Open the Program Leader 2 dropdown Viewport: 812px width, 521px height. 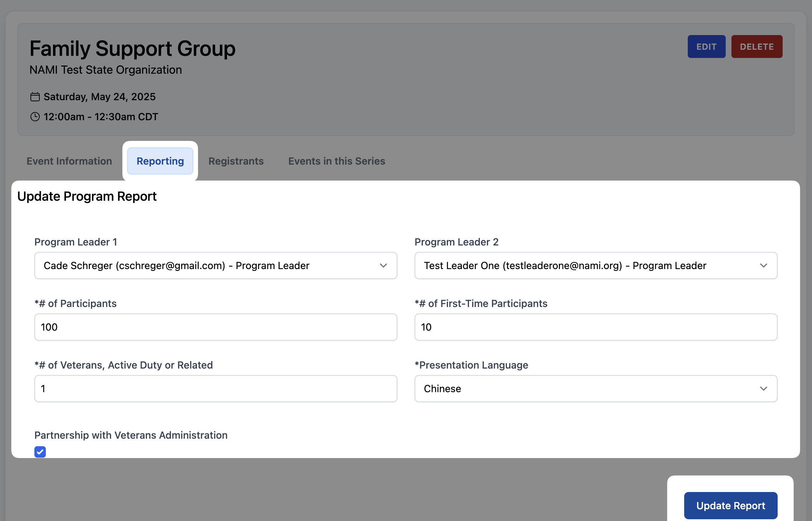(595, 266)
